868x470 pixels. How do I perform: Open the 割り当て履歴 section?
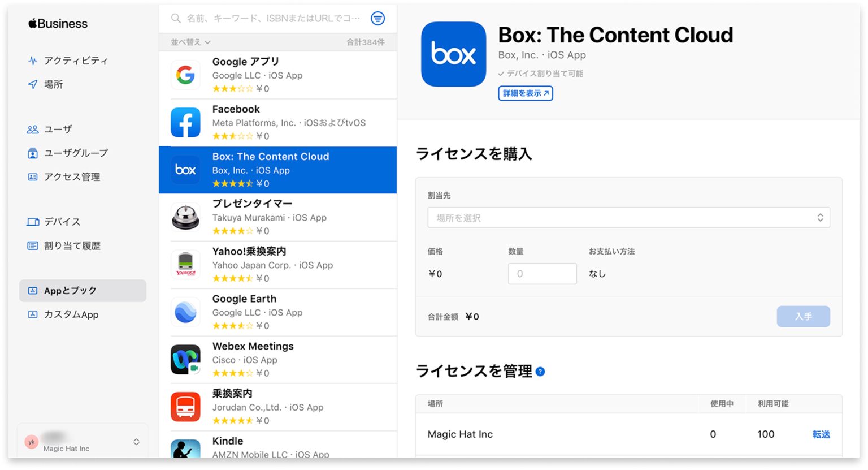point(71,245)
